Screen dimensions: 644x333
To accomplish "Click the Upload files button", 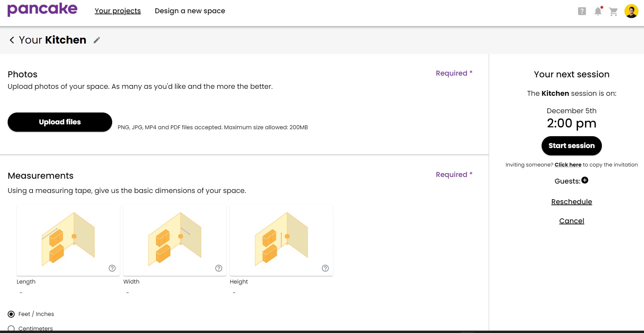I will 60,122.
